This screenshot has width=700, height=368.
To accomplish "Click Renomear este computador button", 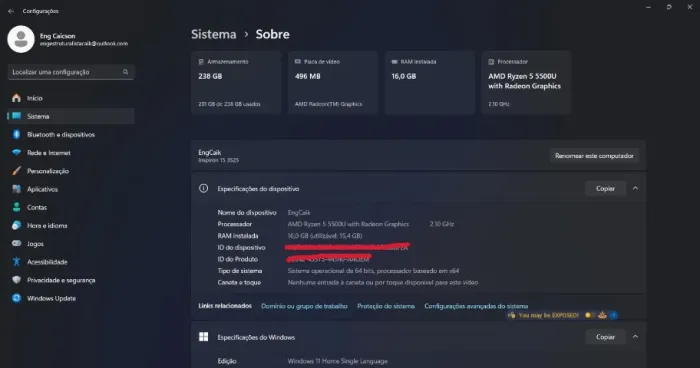I will click(x=594, y=156).
